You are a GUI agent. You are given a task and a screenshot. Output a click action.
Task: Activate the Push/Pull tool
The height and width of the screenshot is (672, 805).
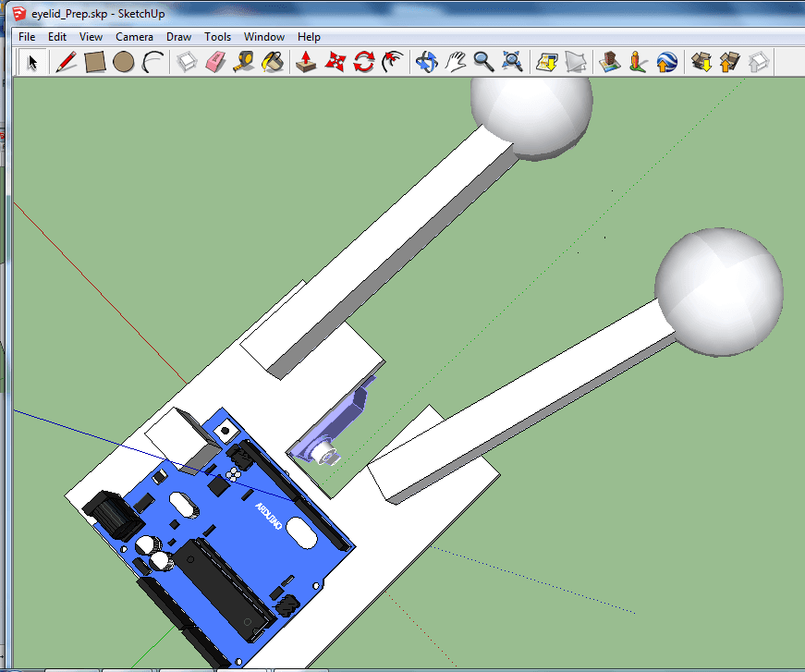[x=306, y=61]
